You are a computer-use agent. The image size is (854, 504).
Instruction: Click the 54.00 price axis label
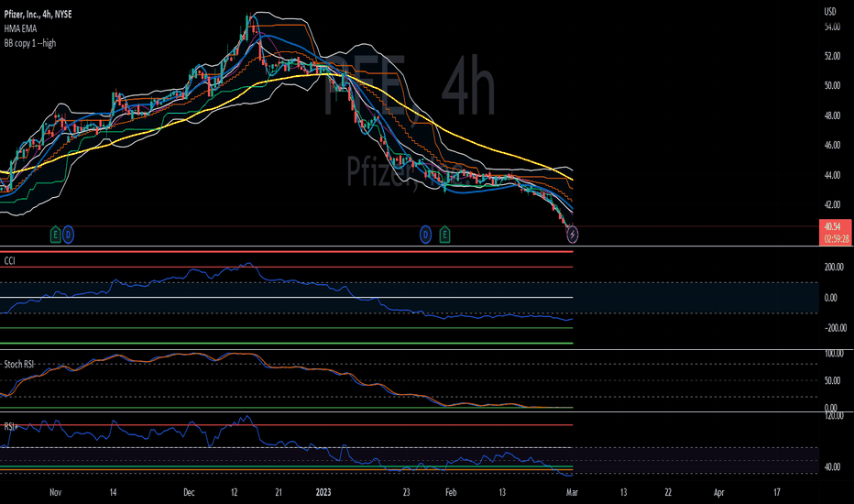pos(832,27)
